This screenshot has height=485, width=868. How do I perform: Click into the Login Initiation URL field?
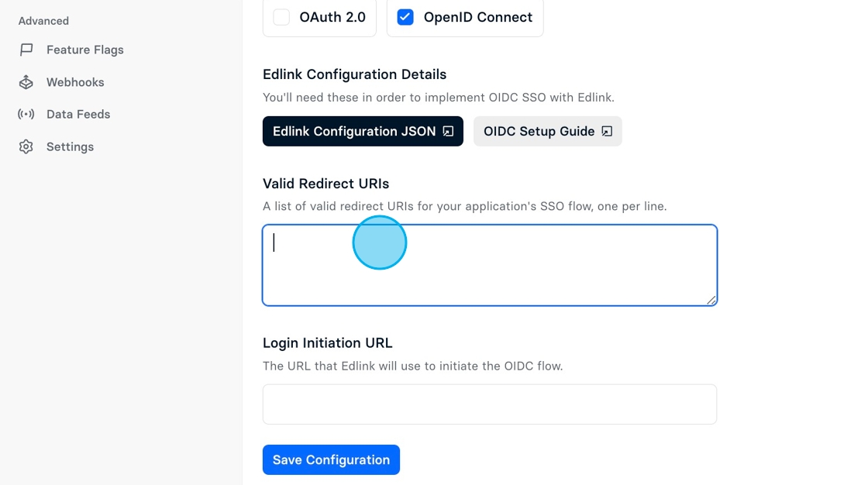[490, 404]
